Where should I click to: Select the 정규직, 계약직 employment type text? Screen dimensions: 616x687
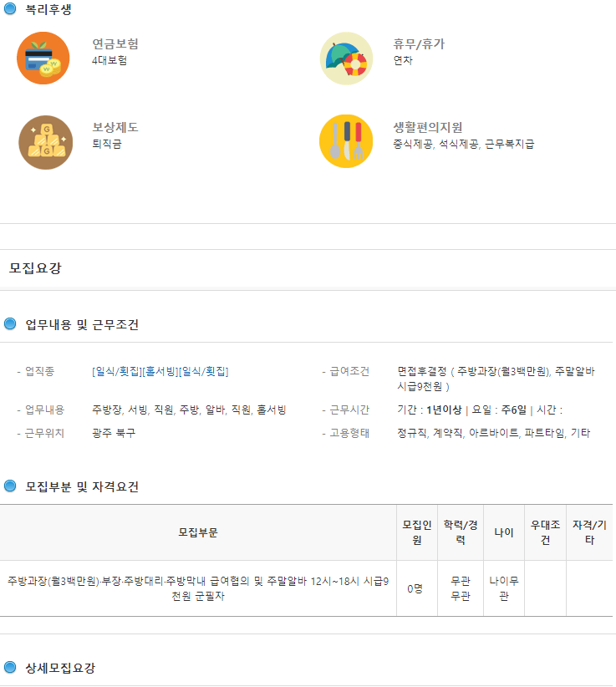click(x=493, y=433)
